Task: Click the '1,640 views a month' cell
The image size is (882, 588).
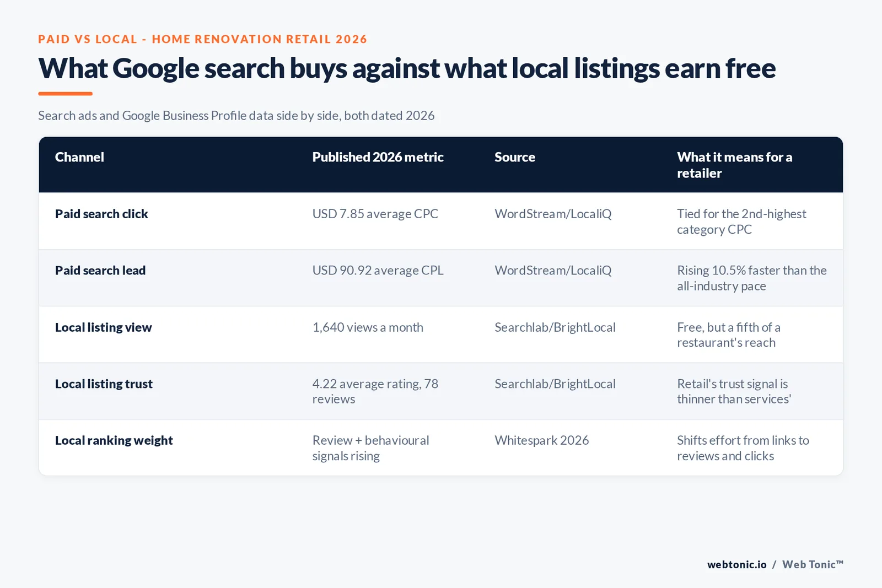Action: (368, 327)
